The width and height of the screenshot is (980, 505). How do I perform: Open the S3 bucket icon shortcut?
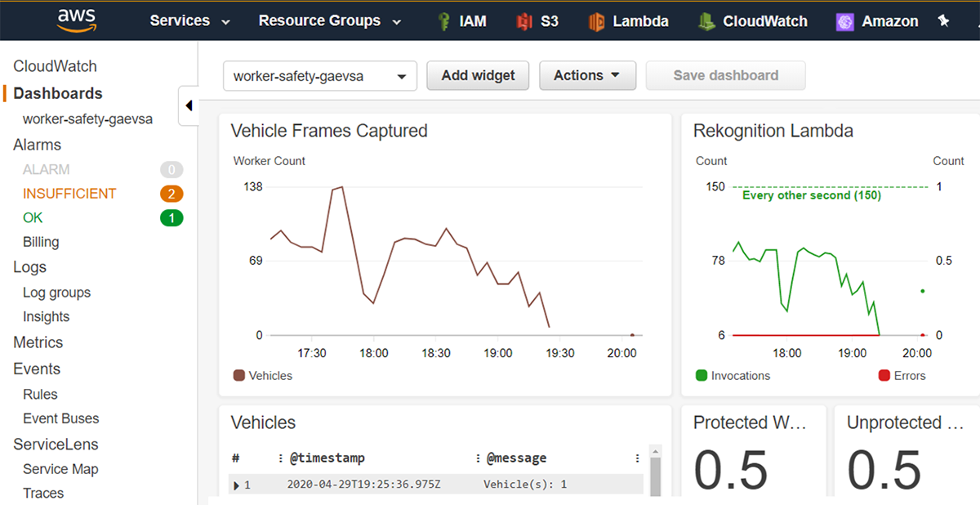524,21
